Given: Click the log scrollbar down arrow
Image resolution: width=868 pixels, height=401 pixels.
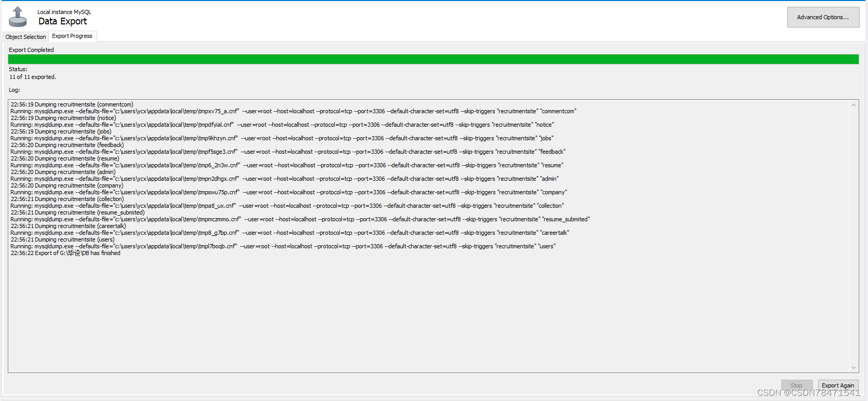Looking at the screenshot, I should (x=853, y=367).
